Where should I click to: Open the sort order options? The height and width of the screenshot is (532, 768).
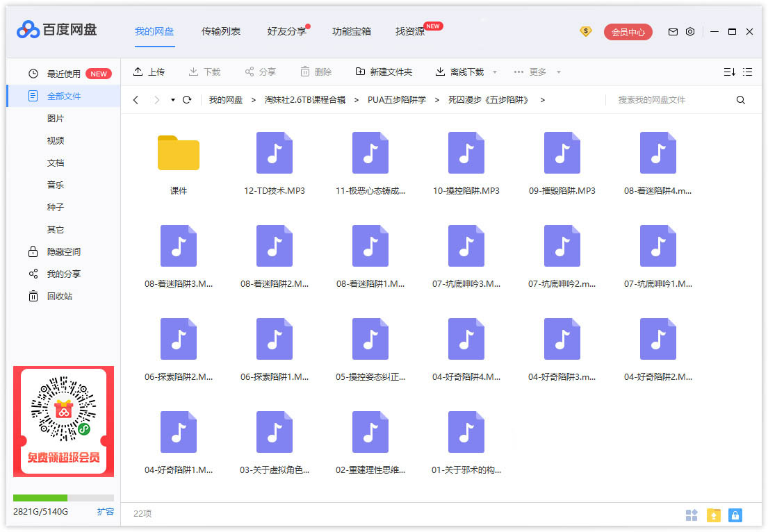point(729,72)
